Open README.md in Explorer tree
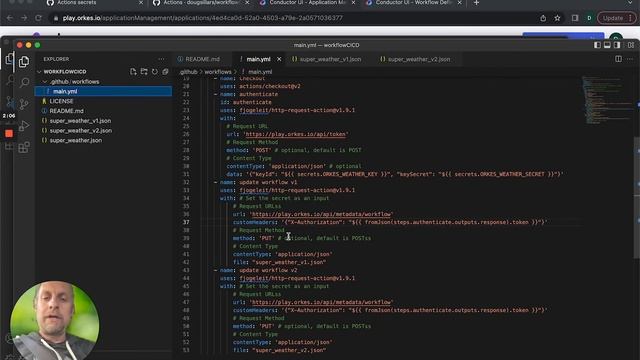 point(103,111)
